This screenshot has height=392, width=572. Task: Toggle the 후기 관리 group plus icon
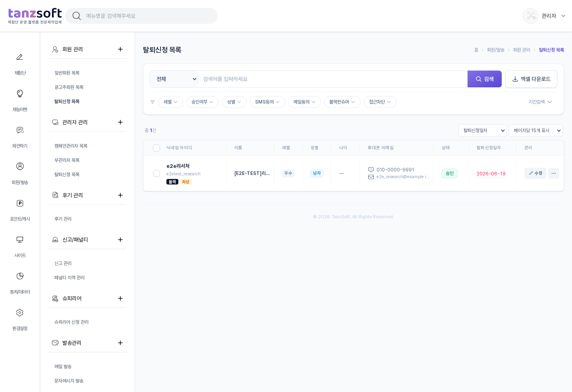(x=120, y=195)
